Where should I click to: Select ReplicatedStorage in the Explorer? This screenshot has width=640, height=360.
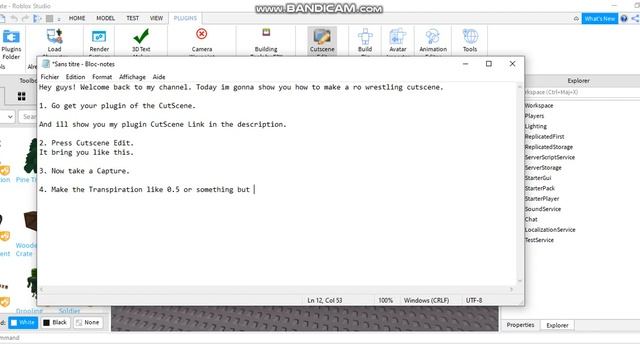click(x=549, y=147)
